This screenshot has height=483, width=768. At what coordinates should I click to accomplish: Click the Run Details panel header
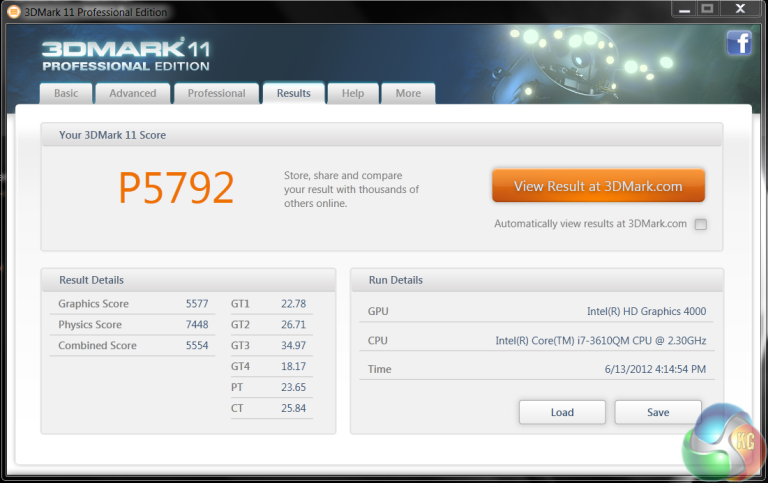click(x=537, y=280)
